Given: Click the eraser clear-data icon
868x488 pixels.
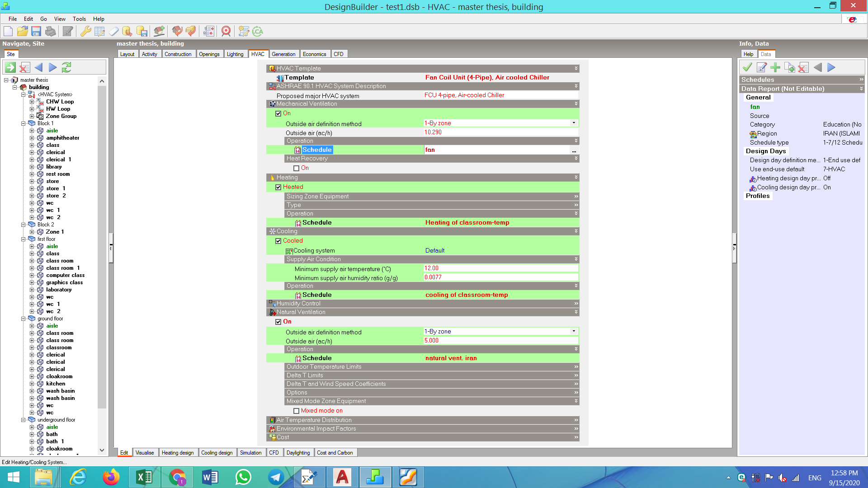Looking at the screenshot, I should pos(114,31).
